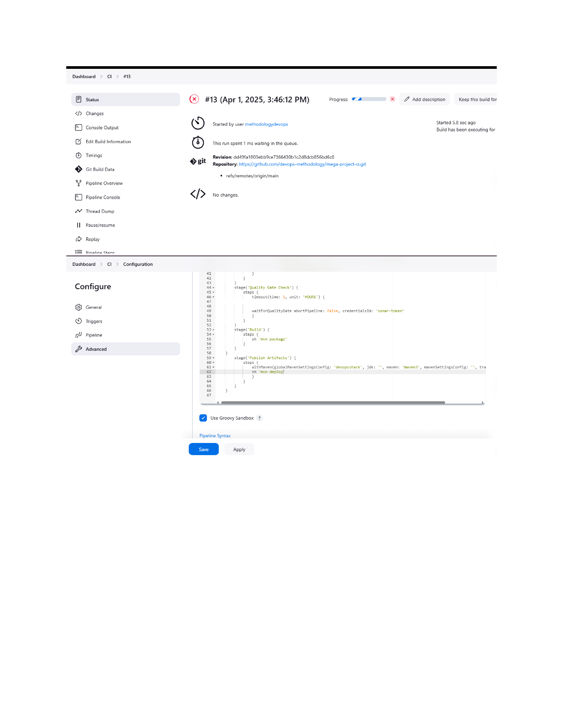Image resolution: width=563 pixels, height=728 pixels.
Task: Click the failed build red X icon
Action: (x=194, y=99)
